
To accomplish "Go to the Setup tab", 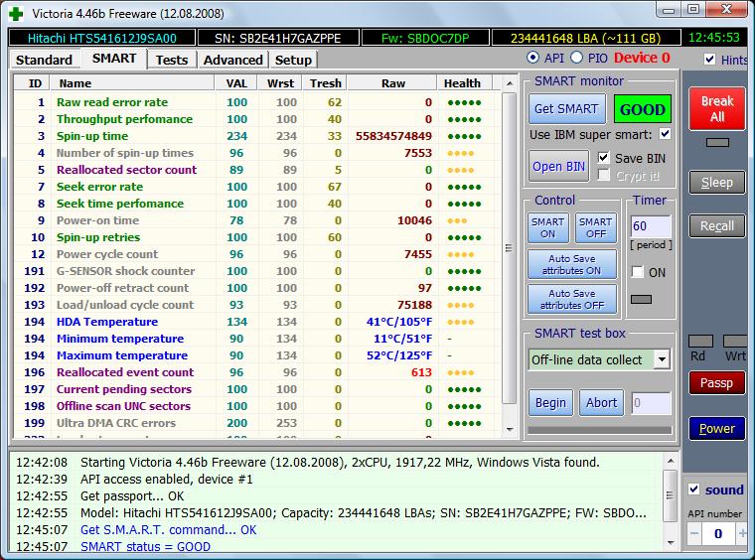I will (x=293, y=61).
